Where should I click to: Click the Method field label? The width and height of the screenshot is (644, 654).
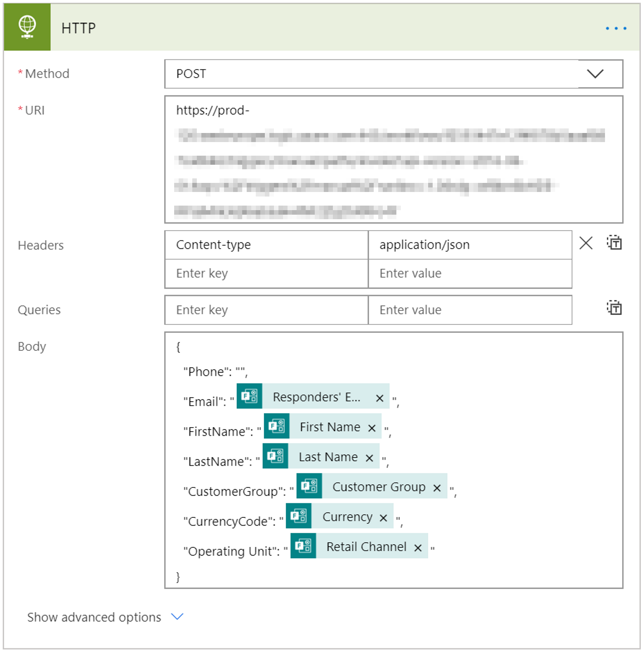click(x=47, y=74)
